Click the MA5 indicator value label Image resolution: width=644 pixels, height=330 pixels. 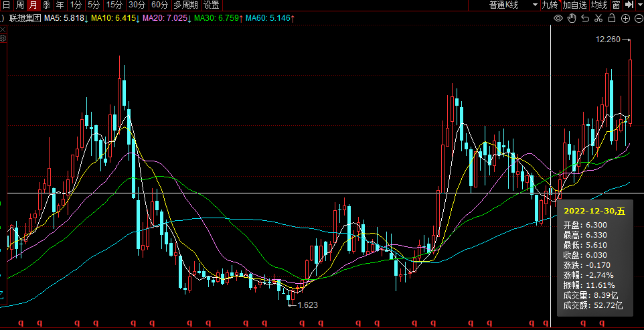pyautogui.click(x=66, y=18)
